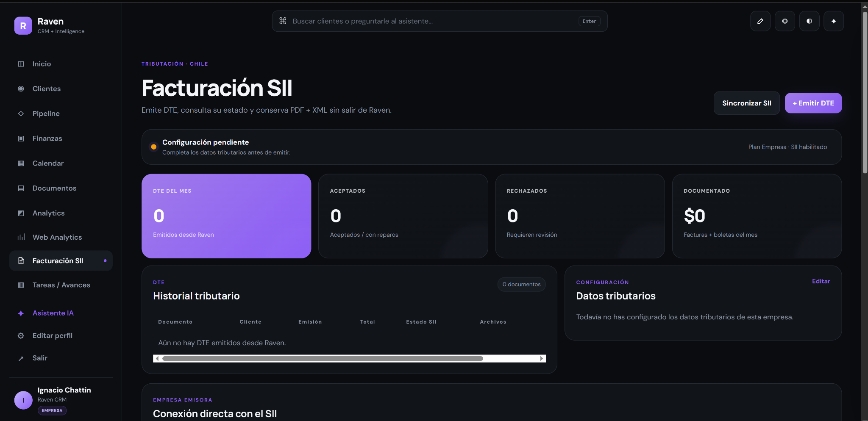Screen dimensions: 868x421
Task: Click the Tareas / Avances icon
Action: (21, 285)
